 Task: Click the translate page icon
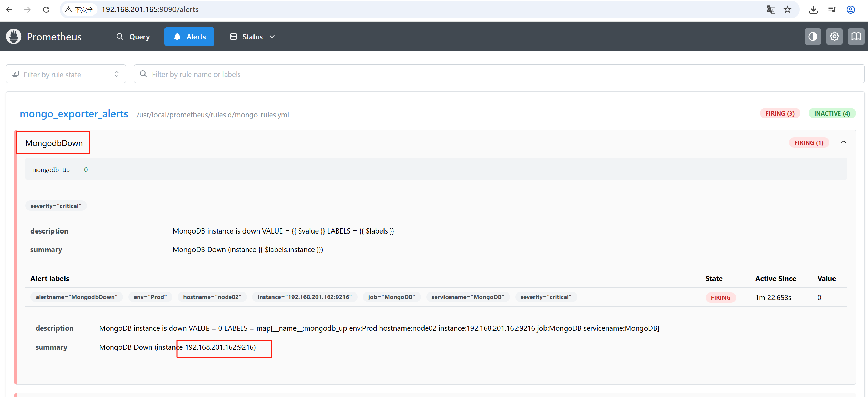pyautogui.click(x=770, y=10)
